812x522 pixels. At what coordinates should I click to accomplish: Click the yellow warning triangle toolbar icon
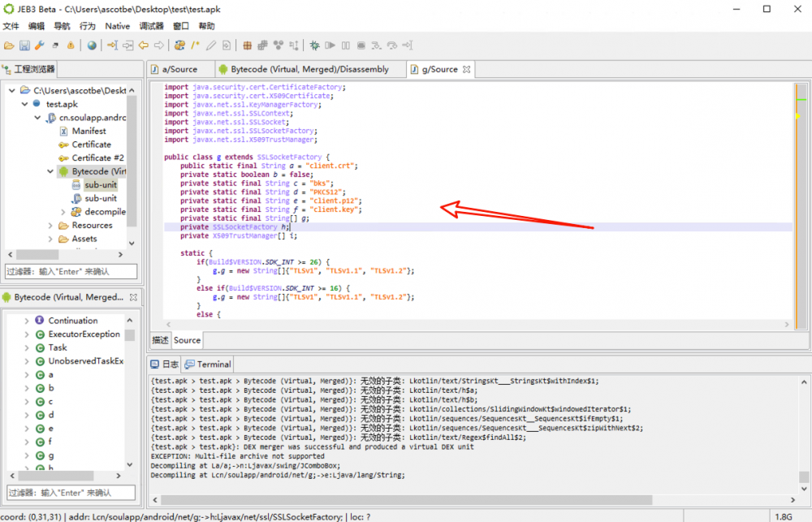tap(71, 45)
